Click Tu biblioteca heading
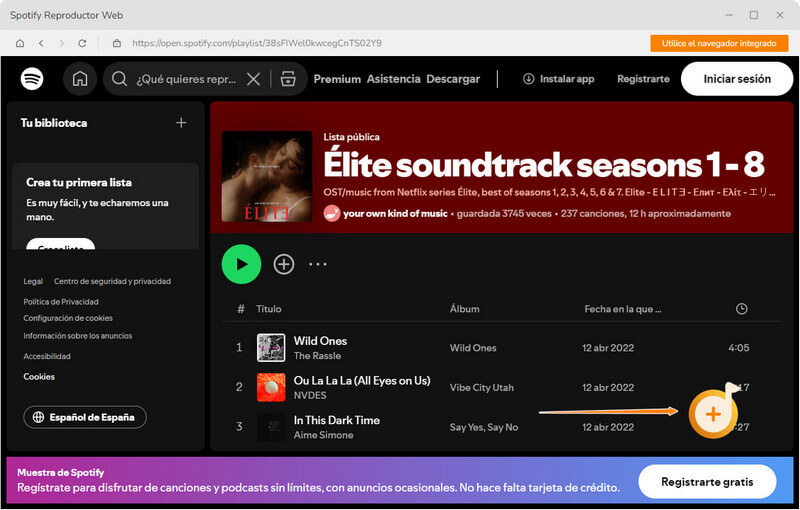Viewport: 800px width, 510px height. (x=54, y=123)
